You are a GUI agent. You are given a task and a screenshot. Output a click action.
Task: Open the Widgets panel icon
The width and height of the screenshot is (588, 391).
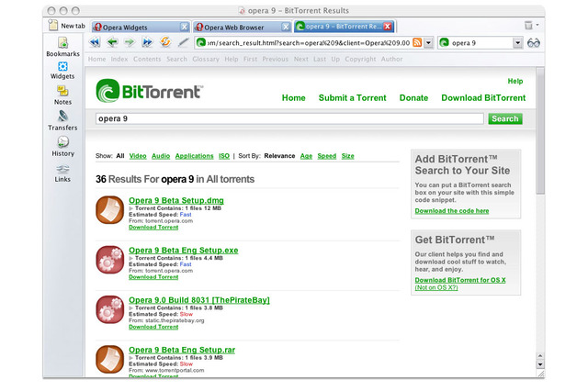click(62, 66)
